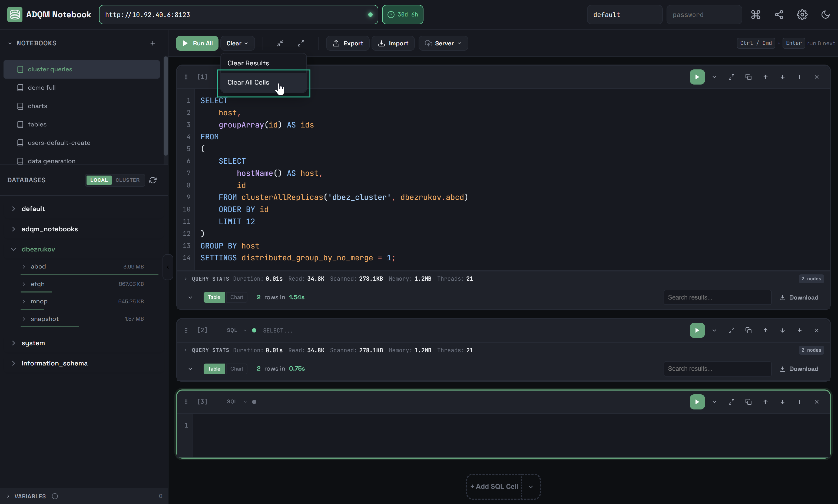Open the Server dropdown menu
Viewport: 838px width, 504px height.
tap(443, 43)
